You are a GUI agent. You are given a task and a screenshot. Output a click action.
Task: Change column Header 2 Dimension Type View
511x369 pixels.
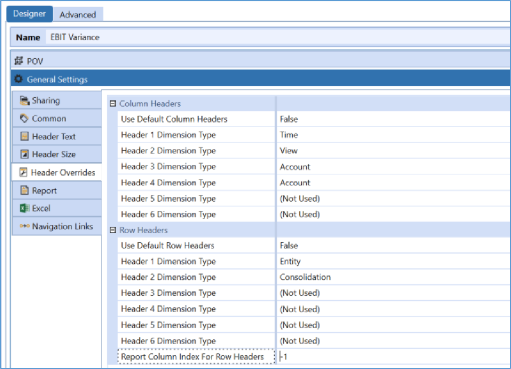pos(393,151)
